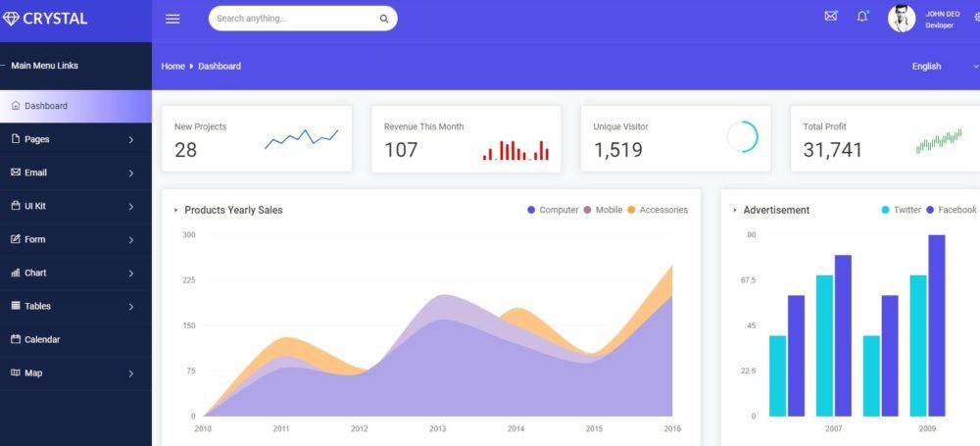Click the Email envelope icon in sidebar
This screenshot has width=980, height=446.
coord(16,173)
